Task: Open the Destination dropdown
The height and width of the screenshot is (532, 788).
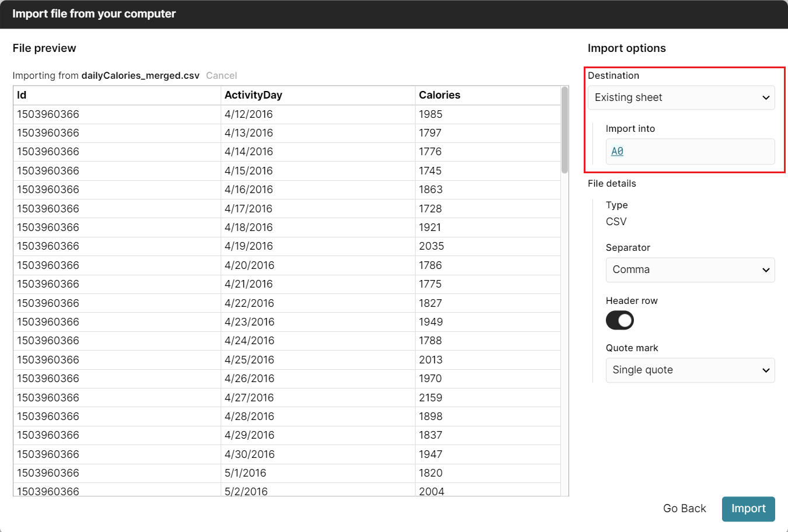Action: tap(681, 98)
